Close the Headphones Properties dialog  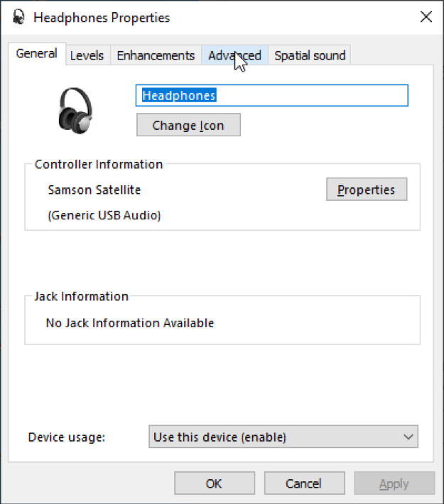tap(426, 17)
